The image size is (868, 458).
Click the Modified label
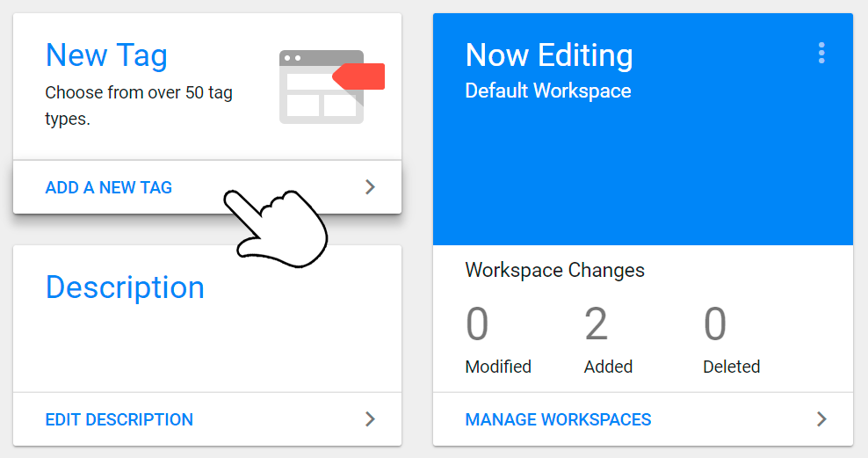coord(498,367)
